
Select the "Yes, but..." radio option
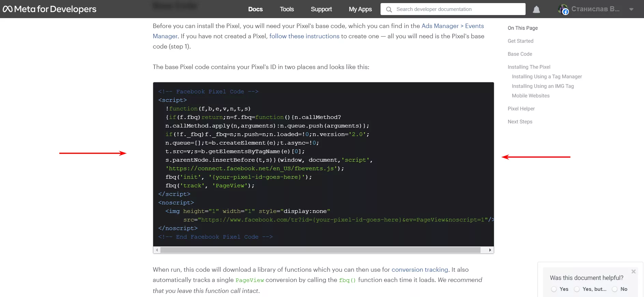pyautogui.click(x=577, y=289)
